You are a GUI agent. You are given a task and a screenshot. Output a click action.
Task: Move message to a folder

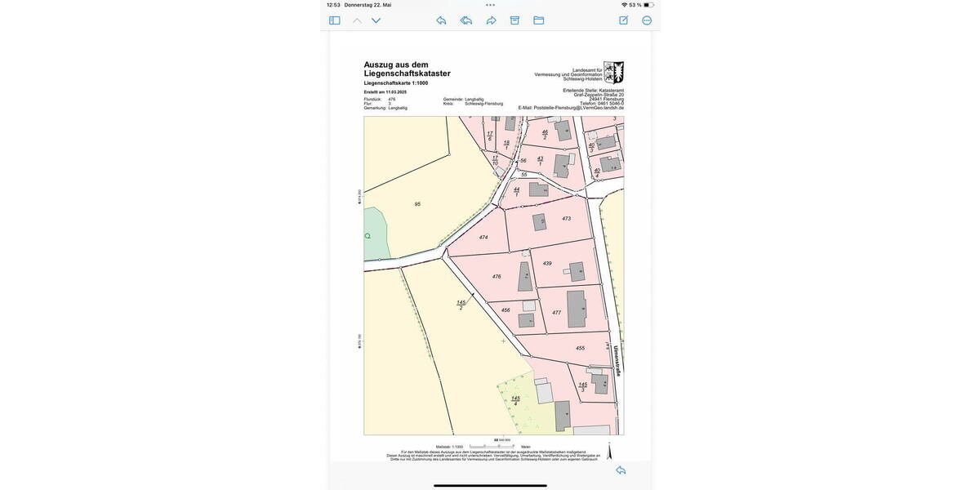[539, 20]
